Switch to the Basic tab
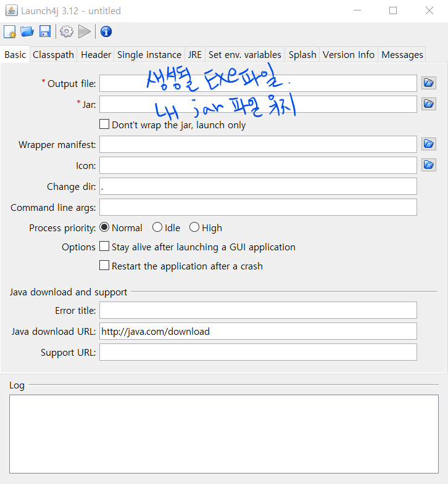 click(x=15, y=55)
